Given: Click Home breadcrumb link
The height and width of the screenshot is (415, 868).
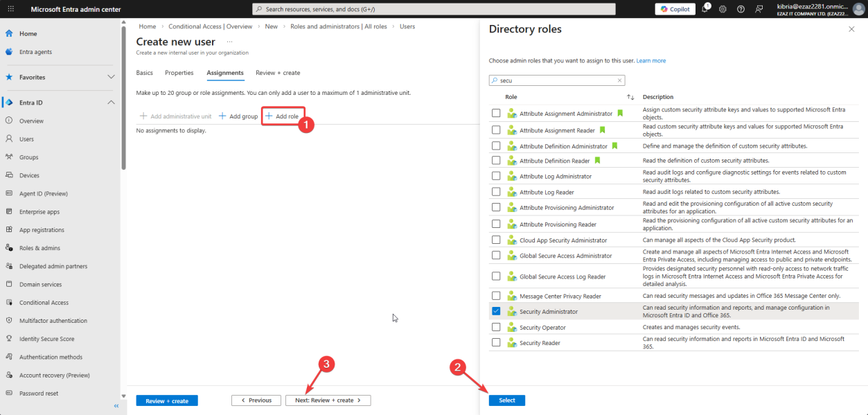Looking at the screenshot, I should [x=147, y=26].
